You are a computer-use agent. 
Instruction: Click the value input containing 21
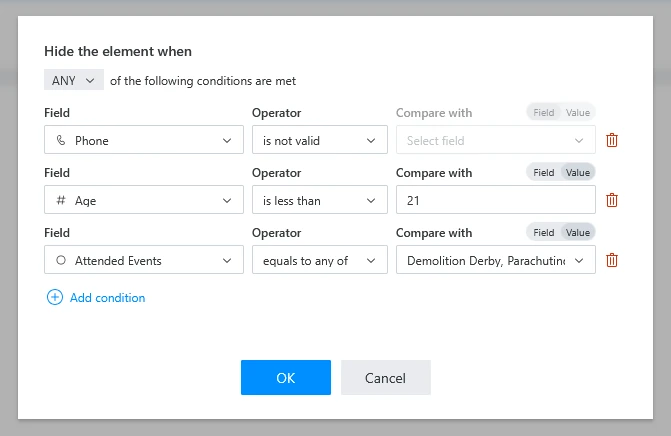point(496,199)
